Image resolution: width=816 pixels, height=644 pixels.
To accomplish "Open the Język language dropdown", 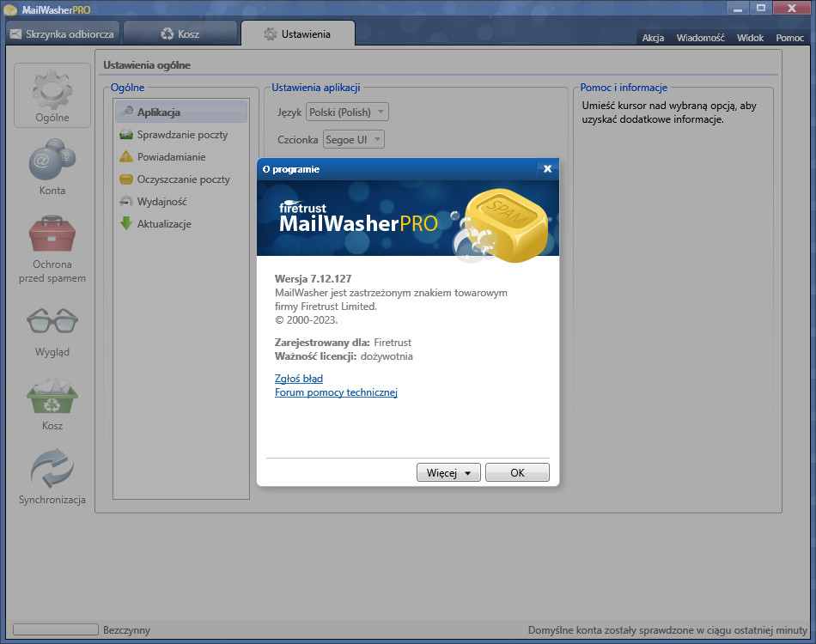I will coord(347,112).
